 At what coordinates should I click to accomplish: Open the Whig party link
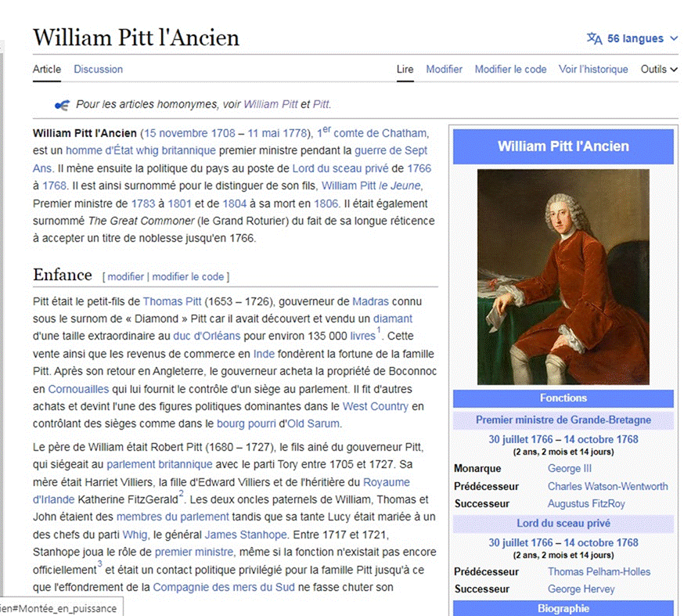click(x=135, y=535)
